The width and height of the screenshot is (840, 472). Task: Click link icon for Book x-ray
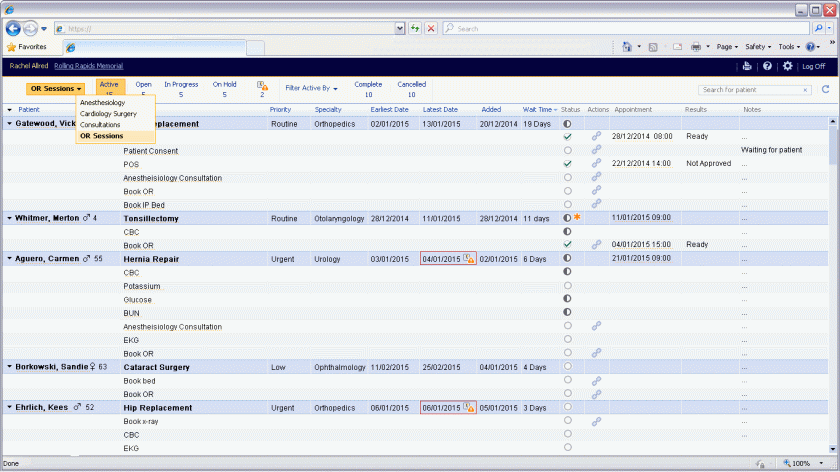click(596, 422)
